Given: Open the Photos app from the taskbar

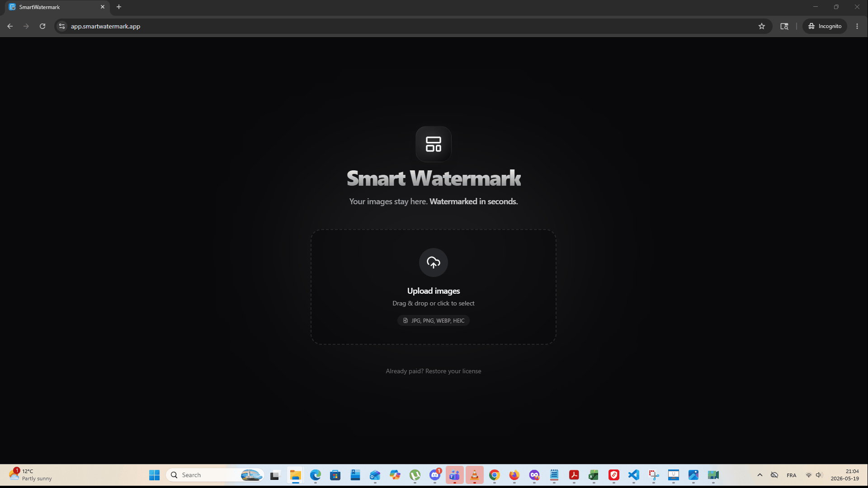Looking at the screenshot, I should click(693, 475).
